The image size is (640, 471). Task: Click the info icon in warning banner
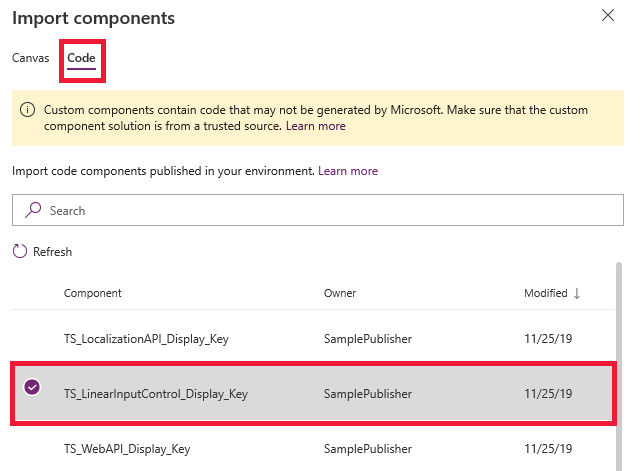(x=27, y=110)
